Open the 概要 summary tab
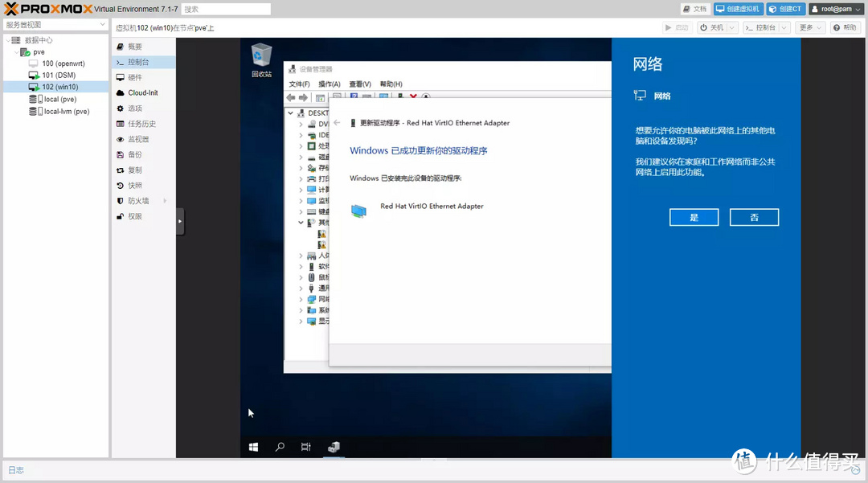The image size is (868, 483). [144, 47]
